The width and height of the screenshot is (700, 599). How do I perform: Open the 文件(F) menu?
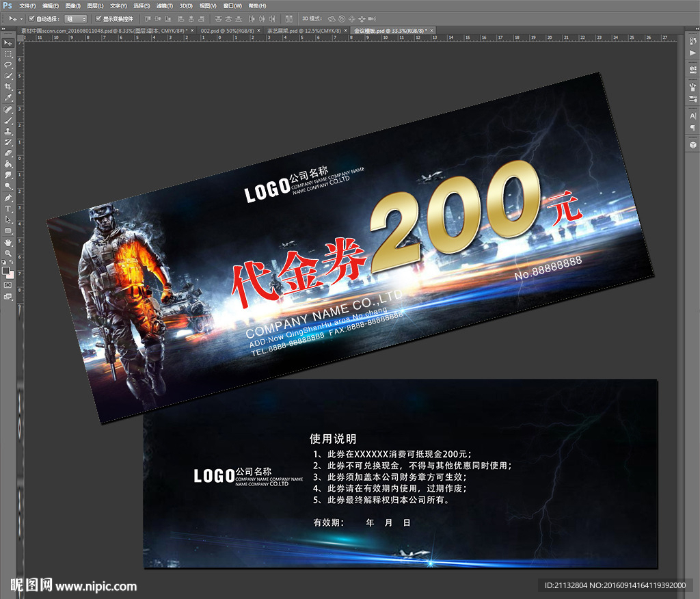point(27,5)
